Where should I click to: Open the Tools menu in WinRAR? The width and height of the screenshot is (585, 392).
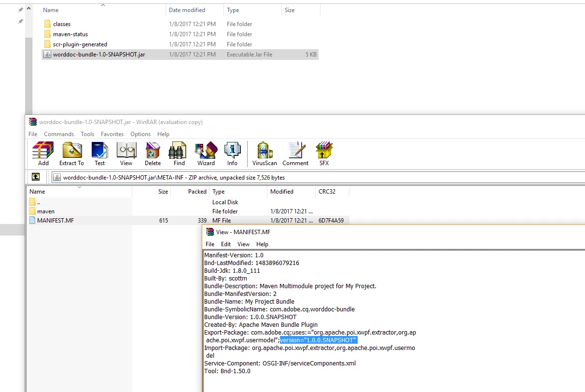[87, 134]
